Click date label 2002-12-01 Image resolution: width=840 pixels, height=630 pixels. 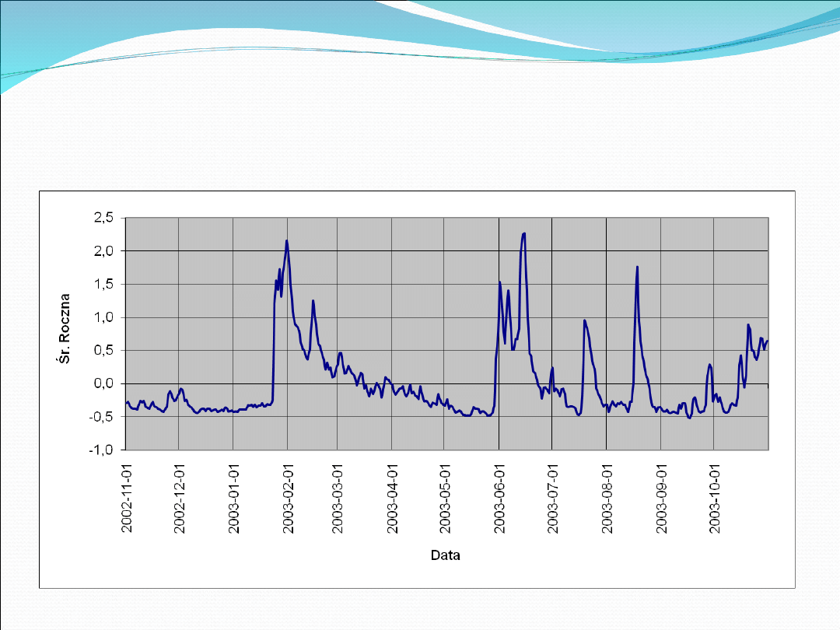[x=180, y=499]
